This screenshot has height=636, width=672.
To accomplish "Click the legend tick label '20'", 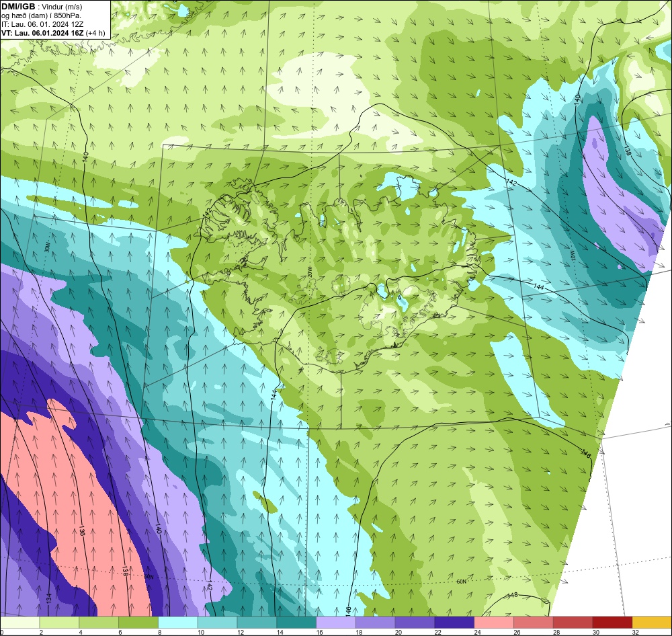I will click(x=398, y=632).
